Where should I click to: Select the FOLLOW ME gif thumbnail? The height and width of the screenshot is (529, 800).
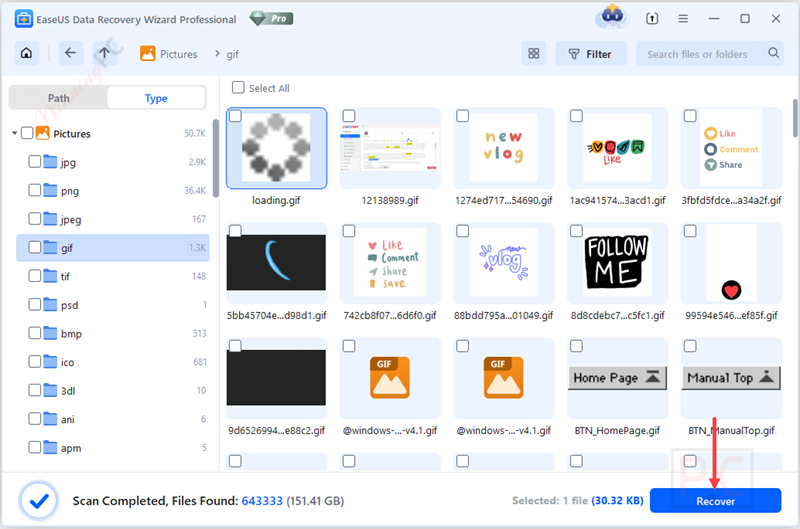[617, 263]
